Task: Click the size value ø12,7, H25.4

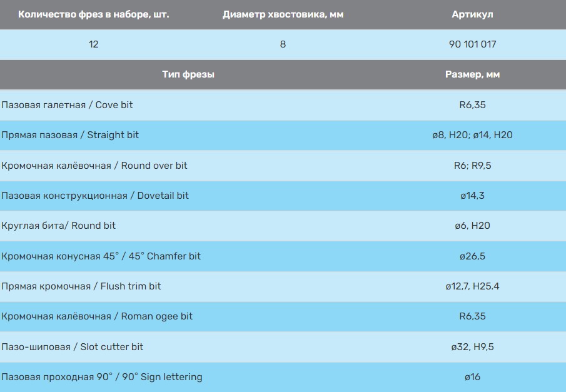Action: (472, 286)
